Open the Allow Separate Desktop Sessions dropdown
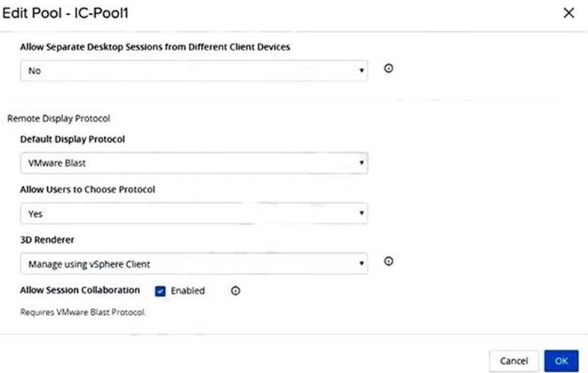Viewport: 588px width, 373px height. (x=193, y=70)
